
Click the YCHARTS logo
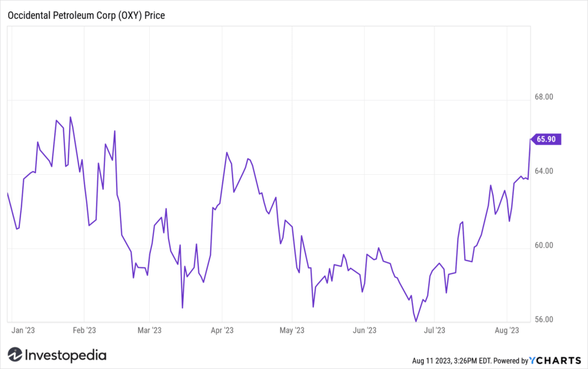555,361
